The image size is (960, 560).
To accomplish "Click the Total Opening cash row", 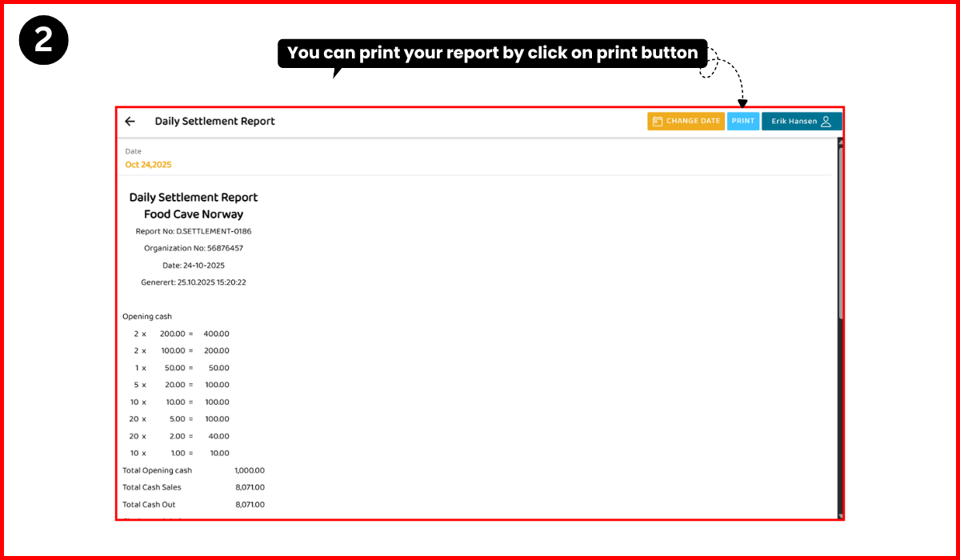I will [x=193, y=470].
